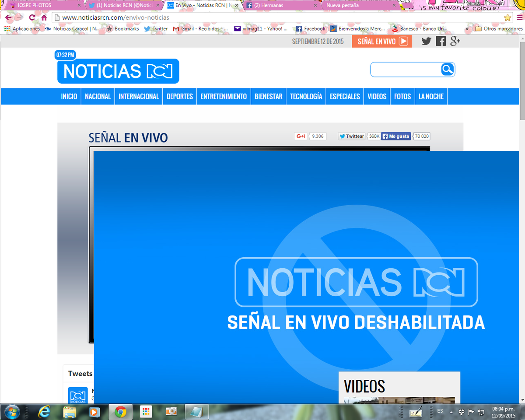Switch to the Nueva pestaña tab

coord(359,5)
